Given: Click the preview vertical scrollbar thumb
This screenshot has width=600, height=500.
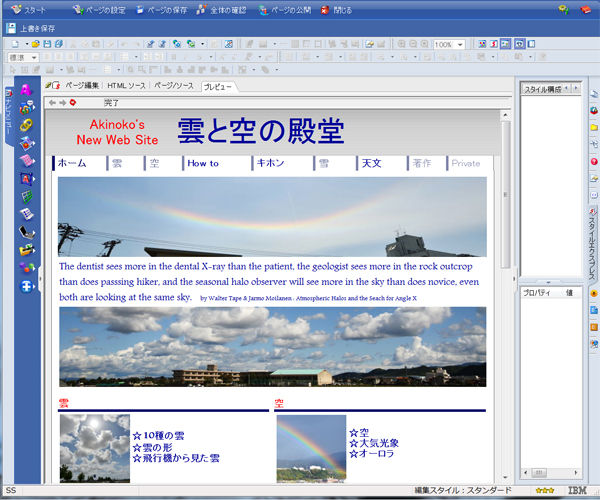Looking at the screenshot, I should pyautogui.click(x=505, y=194).
